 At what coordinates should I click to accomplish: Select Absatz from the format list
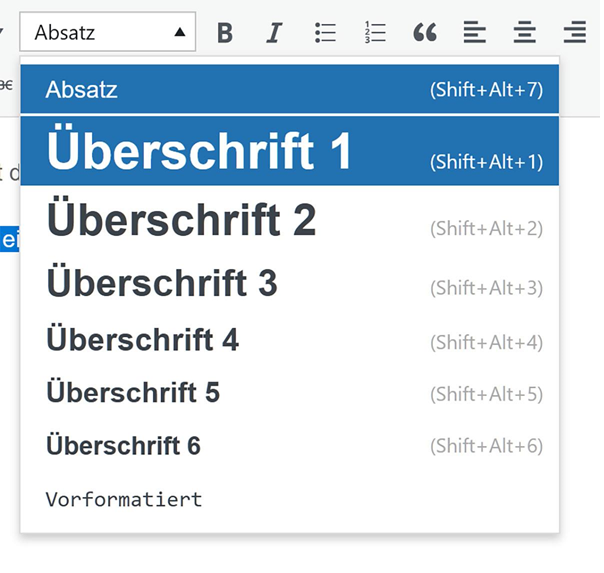coord(290,89)
